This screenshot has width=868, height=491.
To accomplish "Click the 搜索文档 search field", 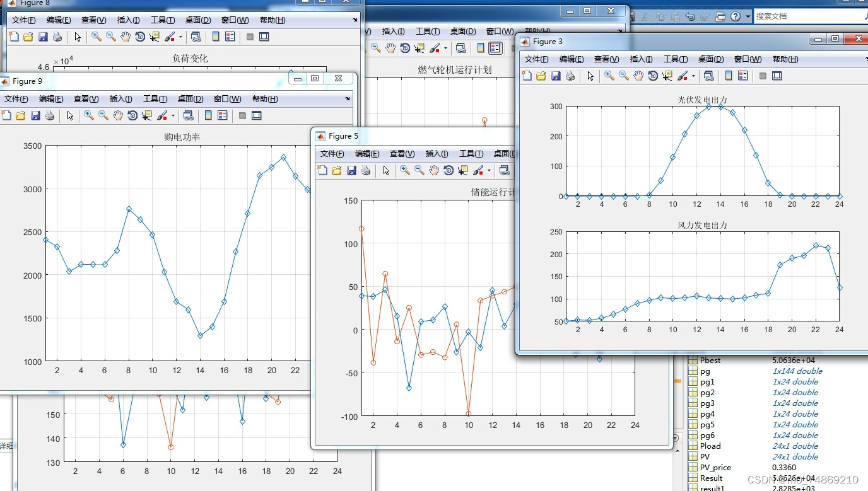I will click(x=811, y=16).
